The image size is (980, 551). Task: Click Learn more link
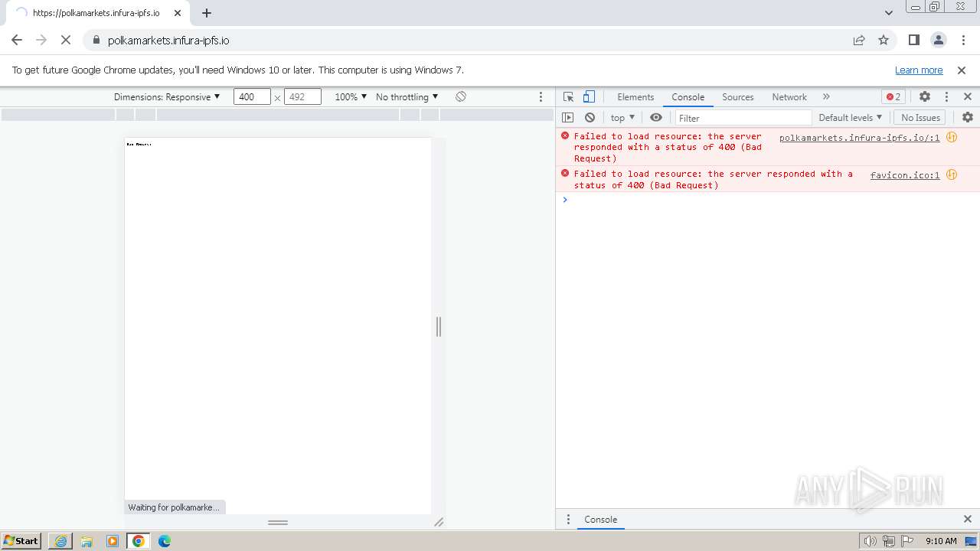coord(919,70)
